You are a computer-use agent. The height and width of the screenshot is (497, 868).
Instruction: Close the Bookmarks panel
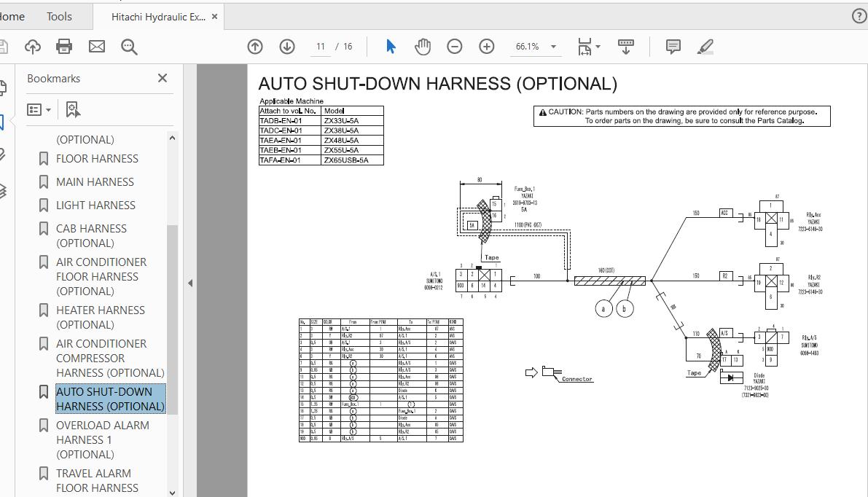[163, 78]
